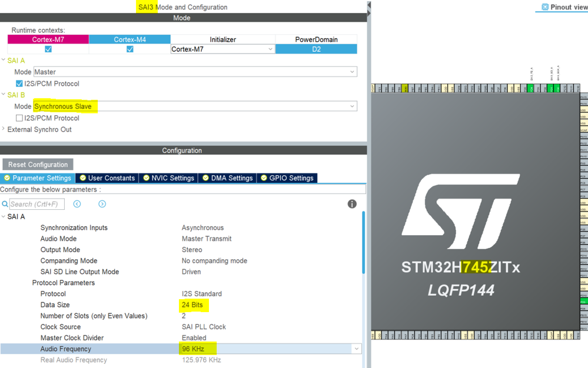
Task: Click the I2S Standard protocol value
Action: [202, 294]
